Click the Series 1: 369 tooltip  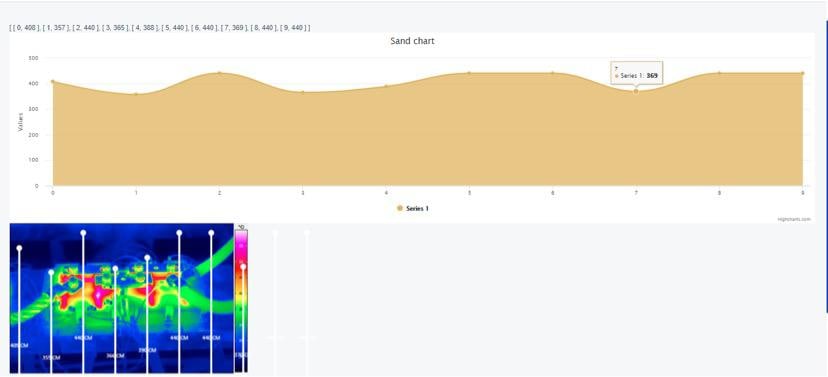tap(636, 73)
